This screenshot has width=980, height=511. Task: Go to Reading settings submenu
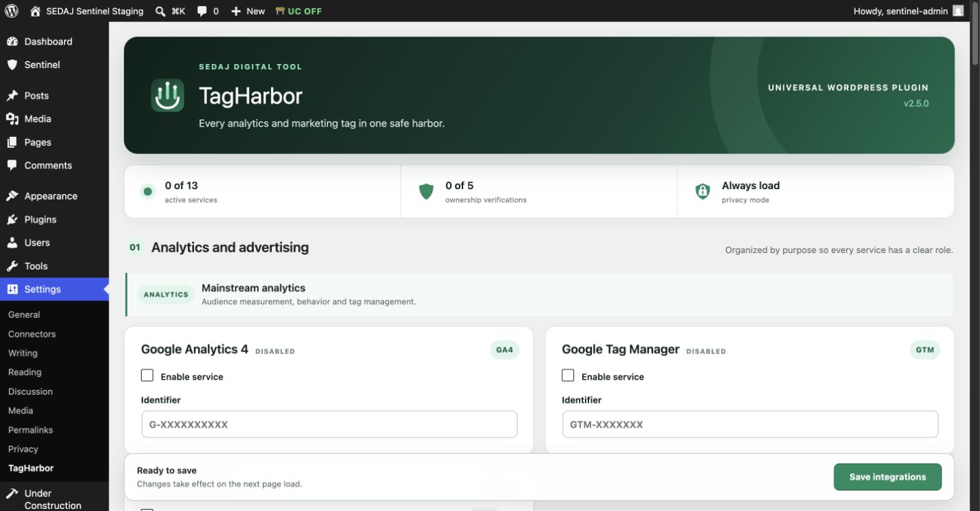click(25, 372)
